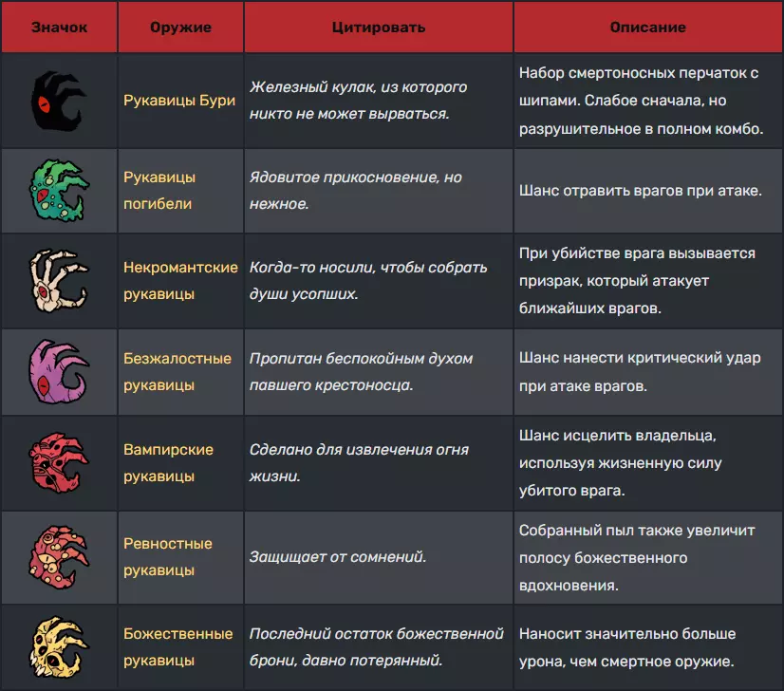The height and width of the screenshot is (691, 784).
Task: Click the golden Божественные рукавицы icon
Action: pos(59,646)
